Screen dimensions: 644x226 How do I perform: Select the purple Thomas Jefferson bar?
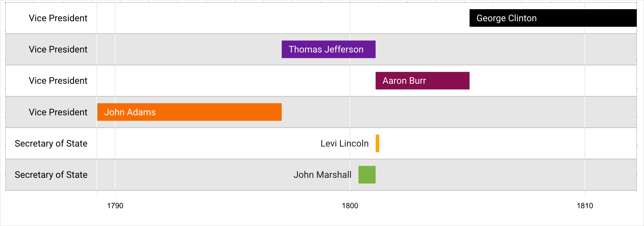point(328,49)
